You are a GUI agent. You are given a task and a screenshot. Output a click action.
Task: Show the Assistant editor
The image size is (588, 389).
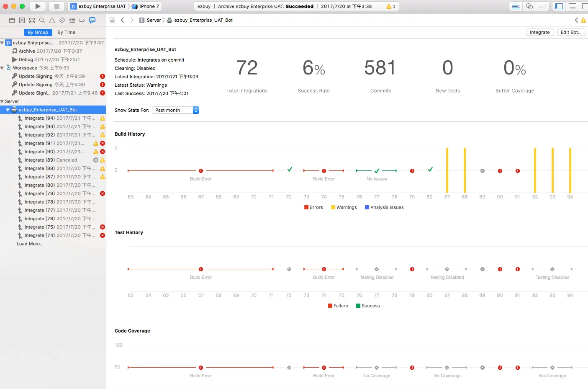tap(529, 6)
